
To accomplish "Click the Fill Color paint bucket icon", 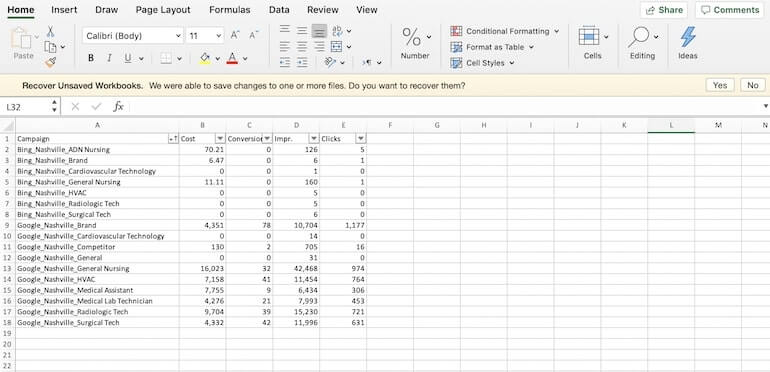I will click(x=205, y=58).
